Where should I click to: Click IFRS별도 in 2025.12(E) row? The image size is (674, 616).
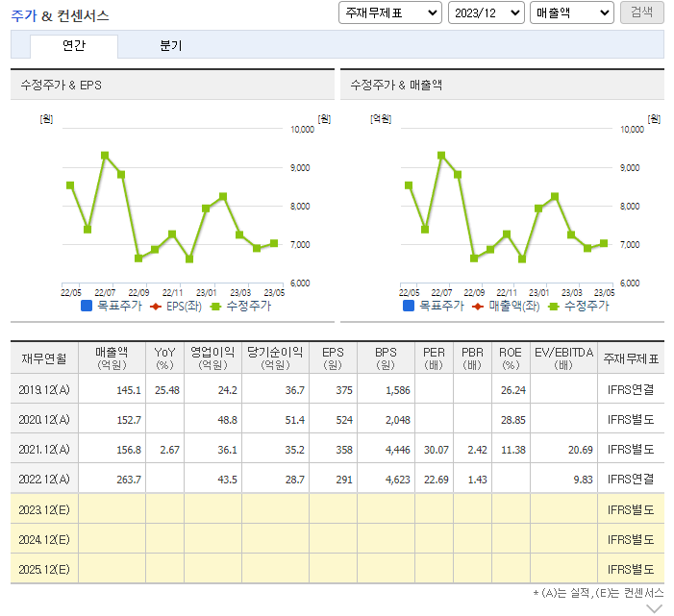(631, 569)
